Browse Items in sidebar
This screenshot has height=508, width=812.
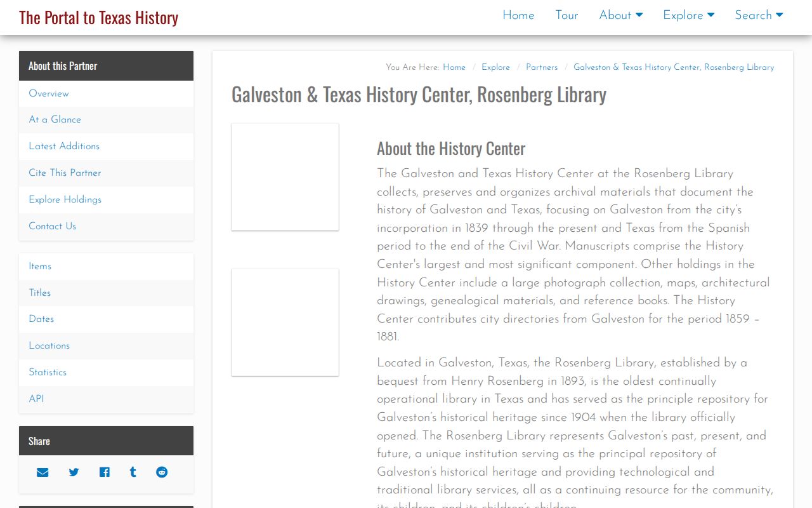[106, 267]
